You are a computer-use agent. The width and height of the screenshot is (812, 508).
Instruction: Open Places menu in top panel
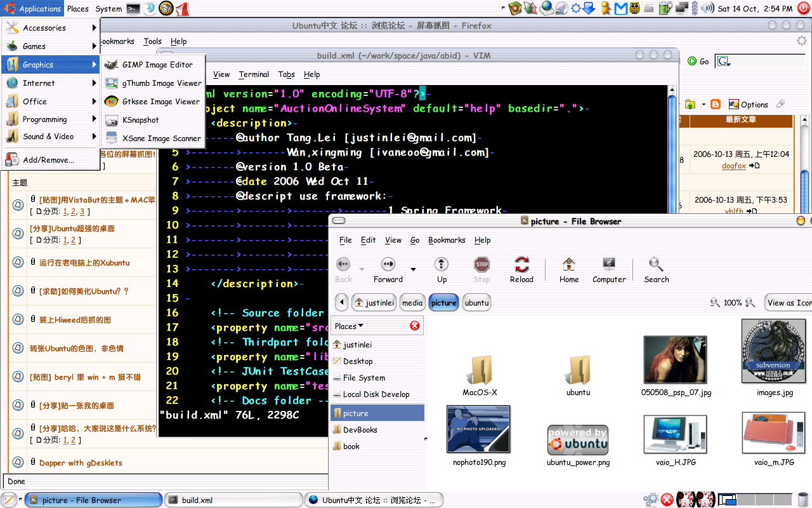click(78, 8)
